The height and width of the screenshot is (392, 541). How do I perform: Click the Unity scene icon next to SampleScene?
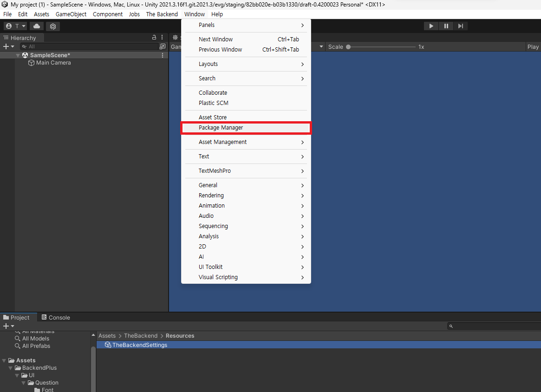(x=25, y=55)
